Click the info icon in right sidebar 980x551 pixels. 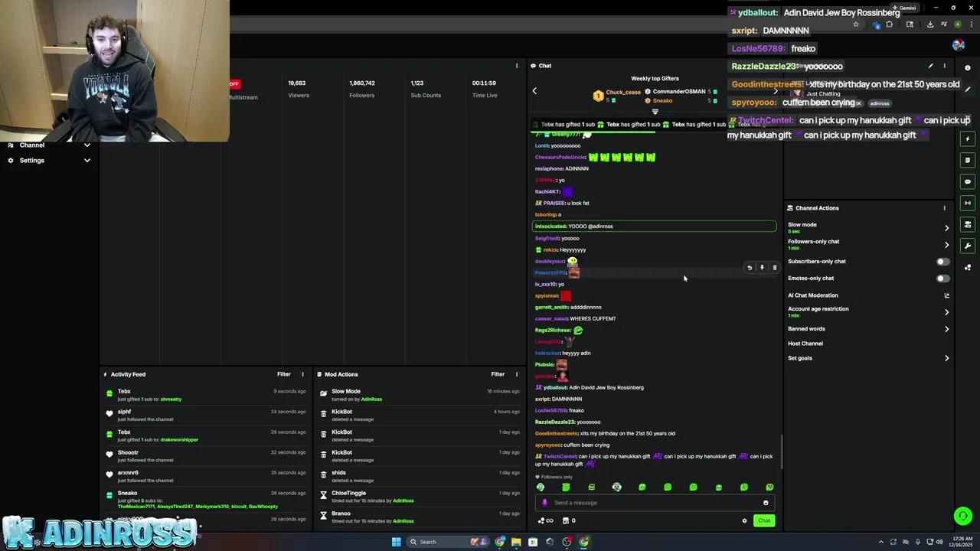968,68
